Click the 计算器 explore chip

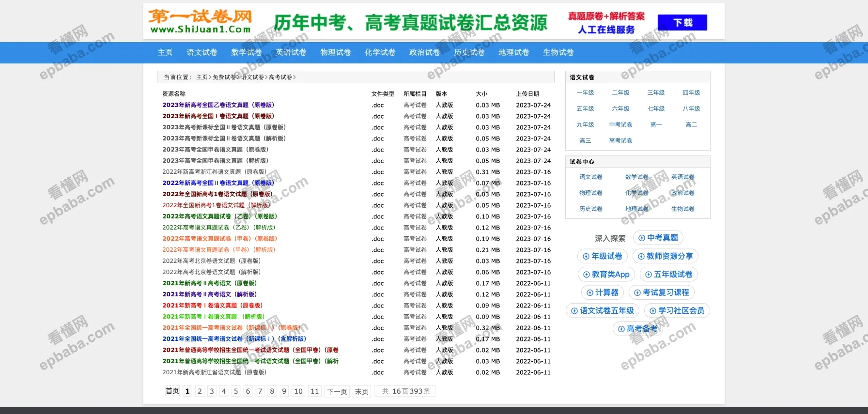(603, 292)
